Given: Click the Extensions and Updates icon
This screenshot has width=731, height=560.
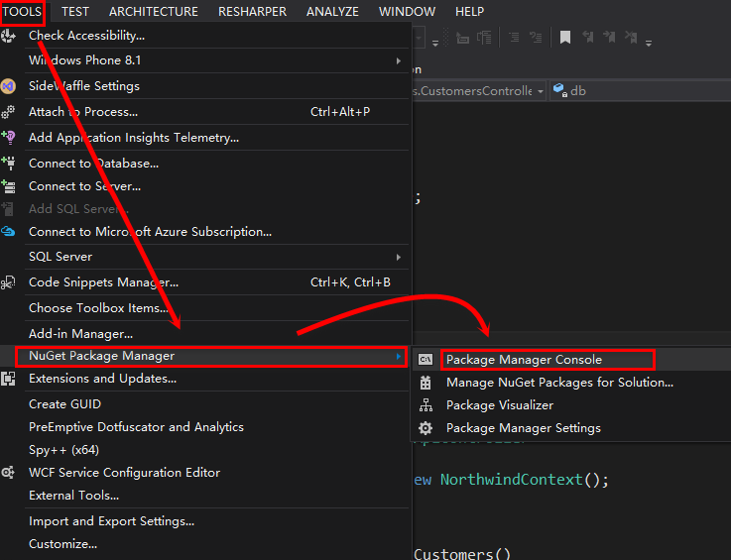Looking at the screenshot, I should (8, 379).
